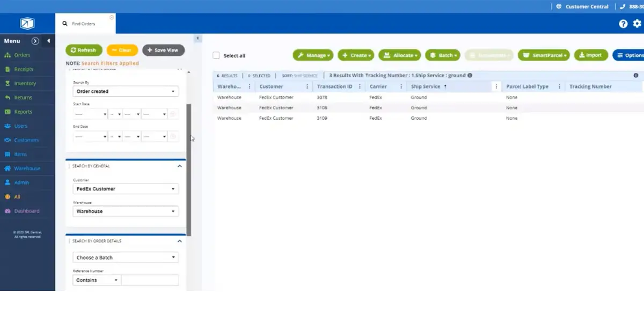Image resolution: width=644 pixels, height=322 pixels.
Task: Click the circled arrow beside Menu
Action: pos(35,41)
